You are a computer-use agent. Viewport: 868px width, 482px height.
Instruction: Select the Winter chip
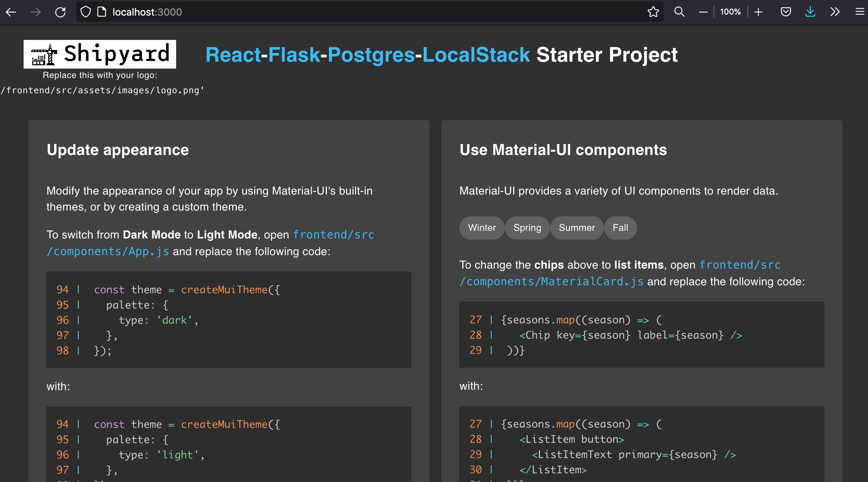tap(482, 228)
